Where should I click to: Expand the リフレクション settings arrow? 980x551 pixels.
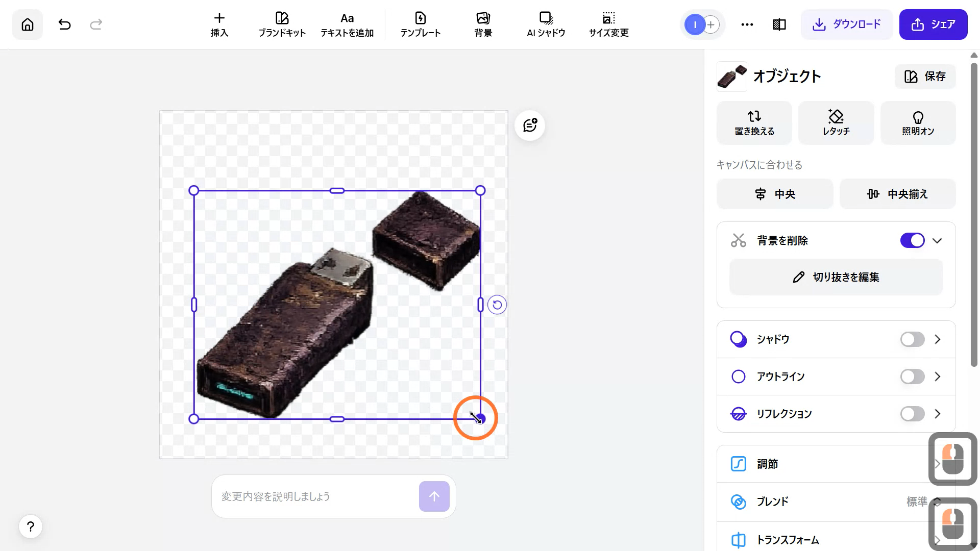point(937,414)
